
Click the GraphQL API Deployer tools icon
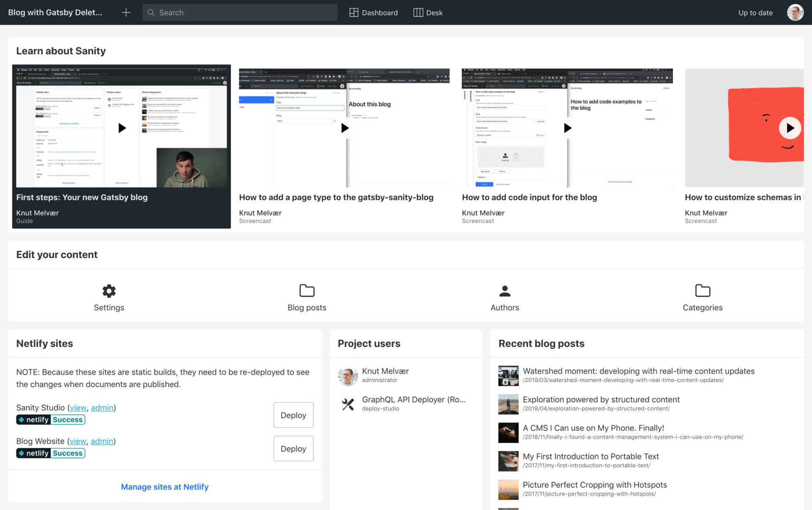(348, 404)
